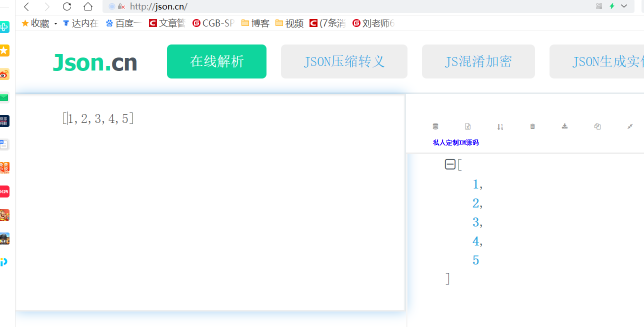
Task: Collapse the JSON array minus toggle
Action: (450, 164)
